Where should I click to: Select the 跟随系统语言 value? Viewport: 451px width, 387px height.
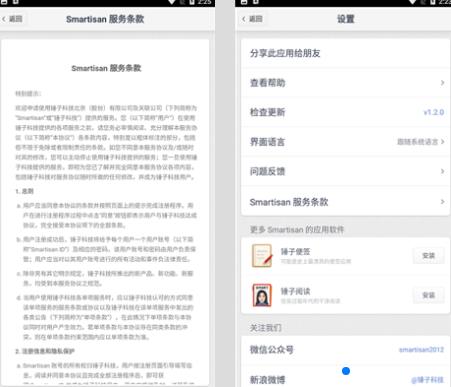(x=417, y=142)
